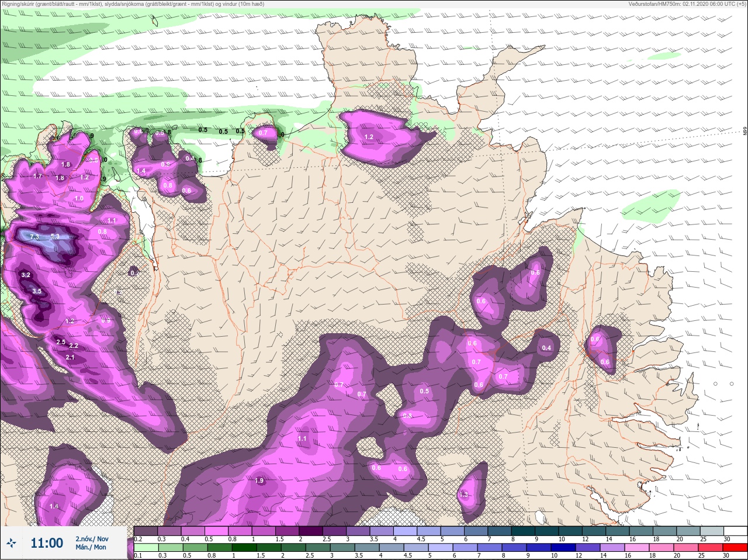The height and width of the screenshot is (560, 748).
Task: Click the 7.3 precipitation value on the map
Action: coord(34,237)
